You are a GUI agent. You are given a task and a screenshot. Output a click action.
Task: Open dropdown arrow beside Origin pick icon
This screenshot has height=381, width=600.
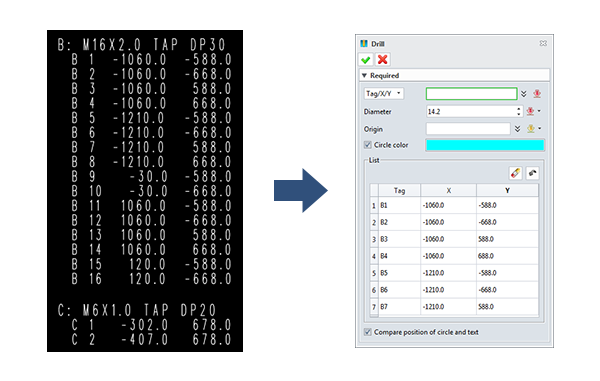[x=540, y=129]
